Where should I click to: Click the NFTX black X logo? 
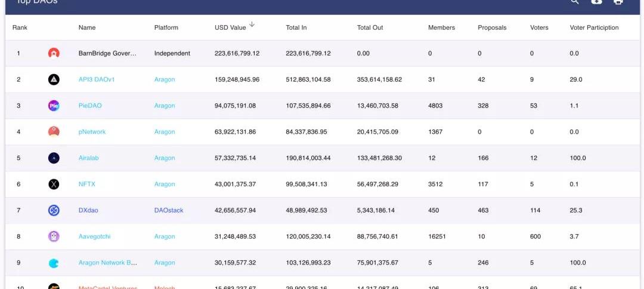[x=54, y=184]
